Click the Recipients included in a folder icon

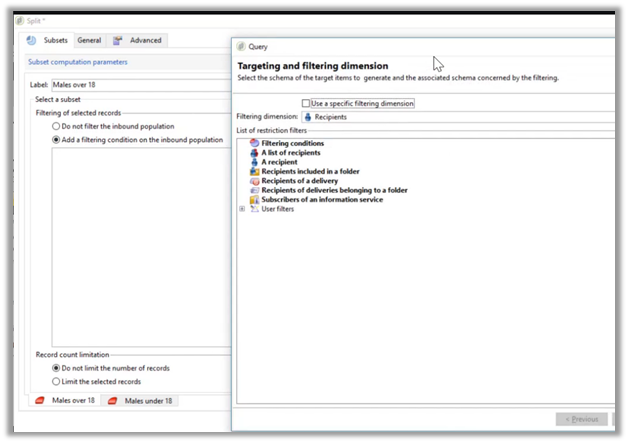(x=254, y=171)
